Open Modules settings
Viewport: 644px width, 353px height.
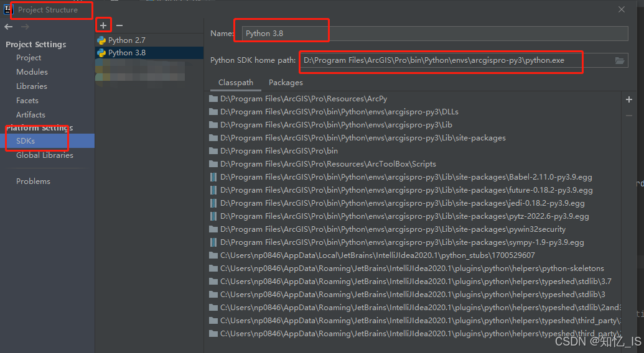point(32,72)
